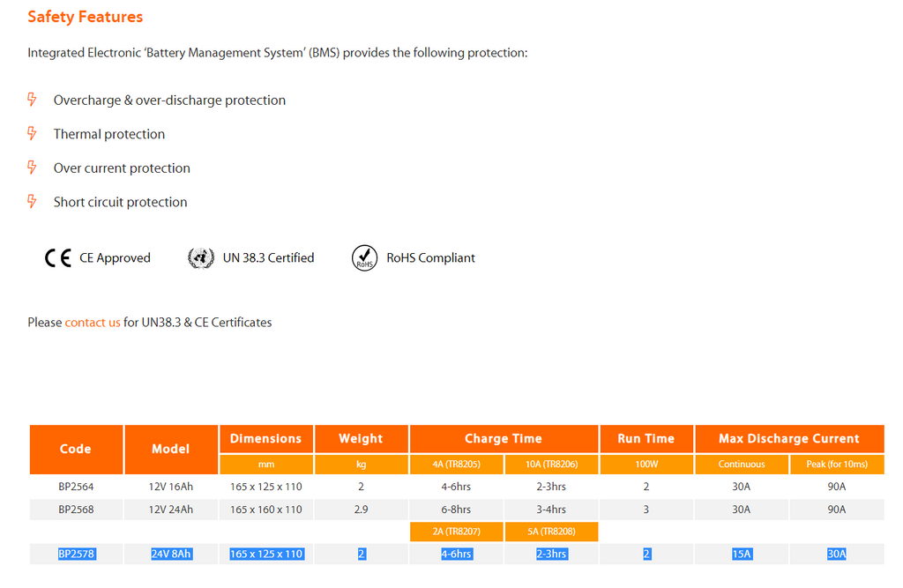Click lightning icon beside Over current protection
The height and width of the screenshot is (588, 903).
point(33,167)
